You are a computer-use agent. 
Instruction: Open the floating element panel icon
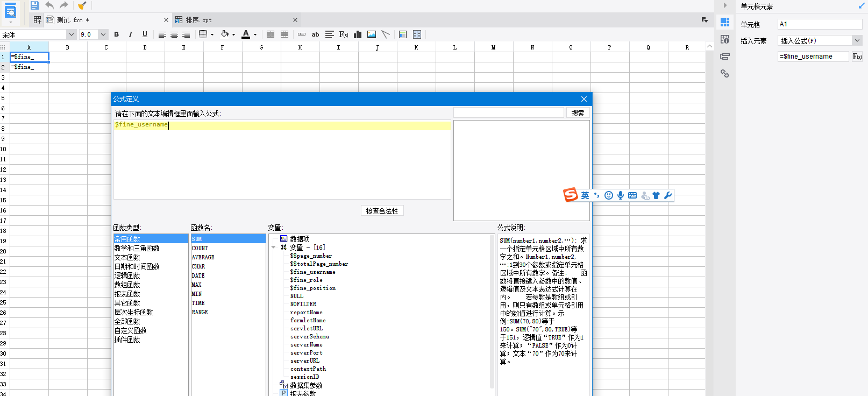coord(725,56)
